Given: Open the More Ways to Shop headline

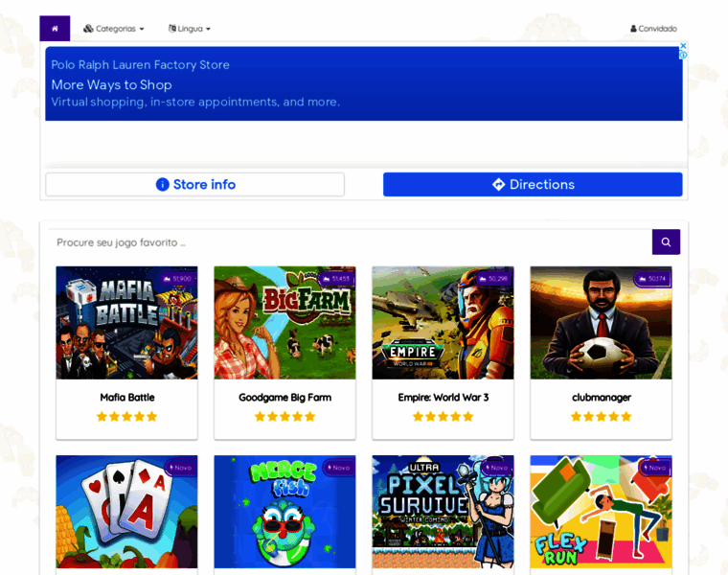Looking at the screenshot, I should click(x=111, y=84).
